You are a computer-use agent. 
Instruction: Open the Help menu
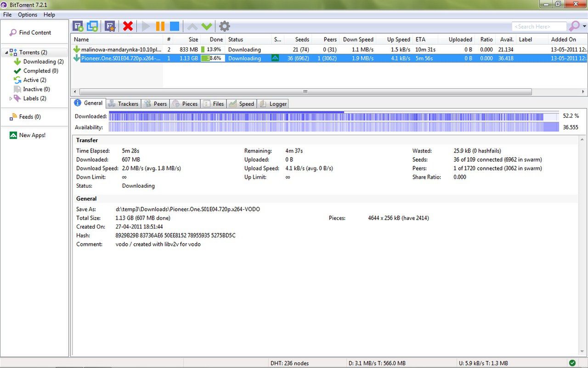49,15
